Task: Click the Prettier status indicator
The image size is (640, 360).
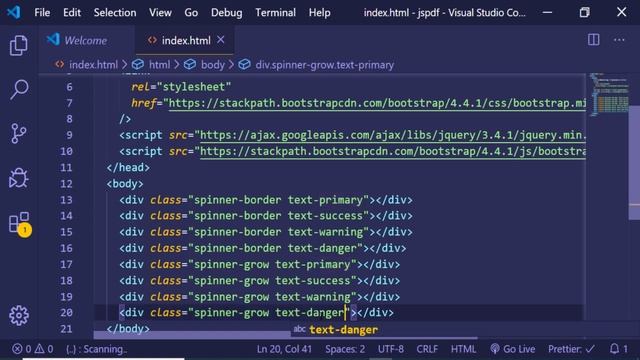Action: (571, 349)
